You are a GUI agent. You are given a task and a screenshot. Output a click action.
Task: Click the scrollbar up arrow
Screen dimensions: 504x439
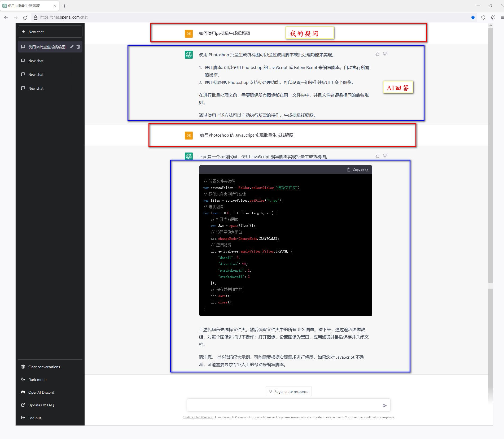point(490,26)
